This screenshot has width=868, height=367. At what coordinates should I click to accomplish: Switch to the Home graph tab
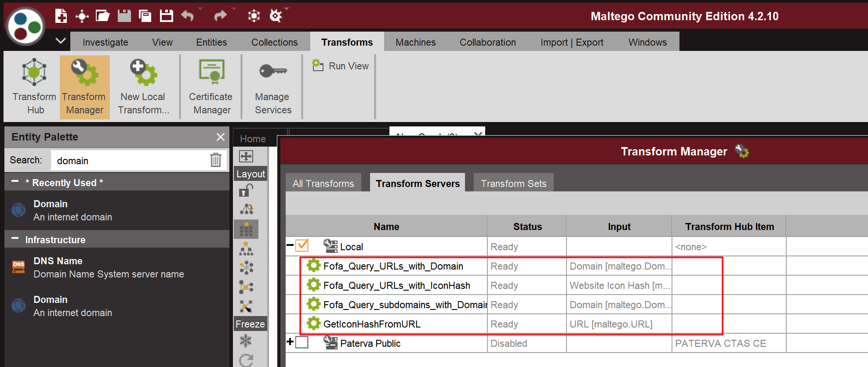253,138
